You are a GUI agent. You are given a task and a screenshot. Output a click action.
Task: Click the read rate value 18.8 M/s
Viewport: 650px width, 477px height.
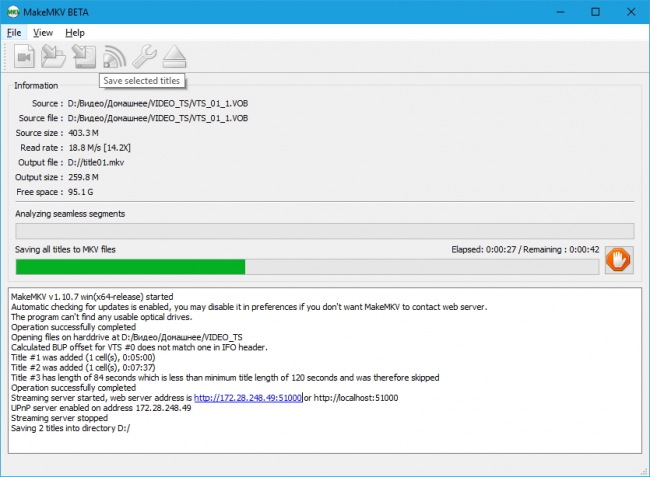click(99, 148)
